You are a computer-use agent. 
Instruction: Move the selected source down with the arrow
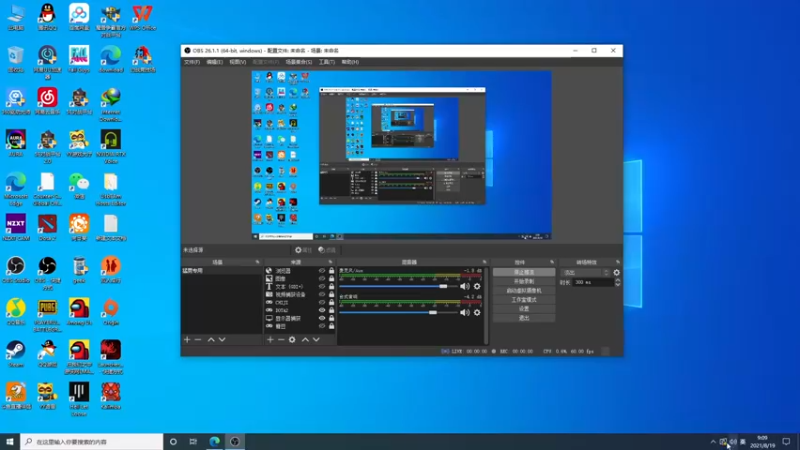(x=316, y=340)
